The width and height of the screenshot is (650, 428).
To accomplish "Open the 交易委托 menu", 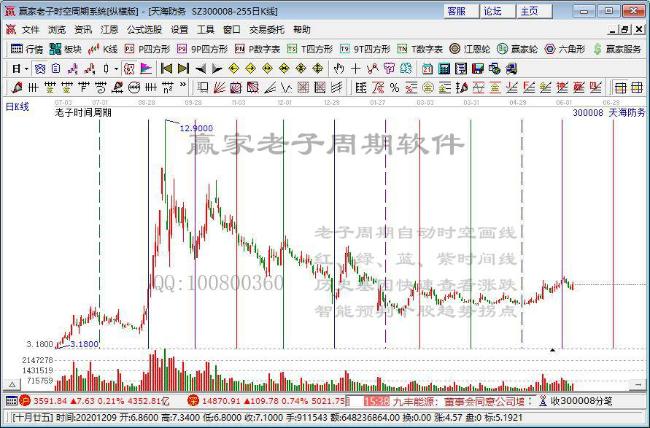I will coord(267,30).
